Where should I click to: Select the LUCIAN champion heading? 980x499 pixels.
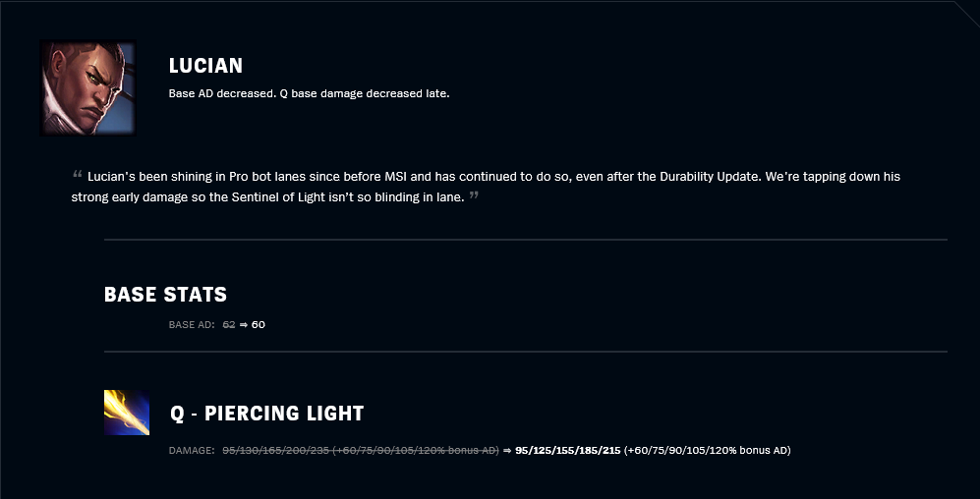(x=205, y=66)
